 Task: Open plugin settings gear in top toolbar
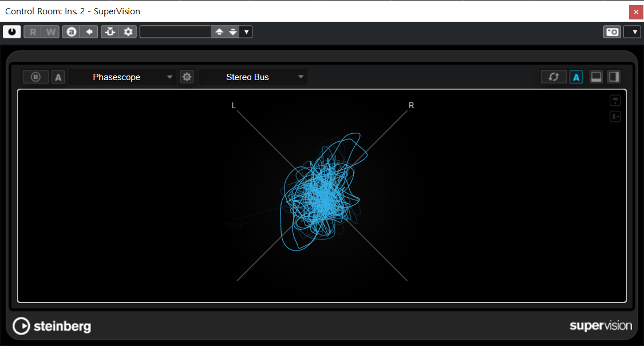(x=128, y=32)
